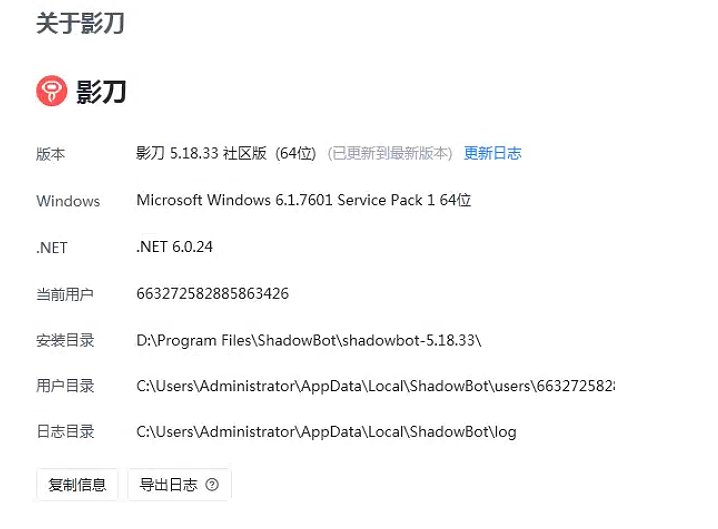718x529 pixels.
Task: Click the 日志目录 row label
Action: pos(65,432)
